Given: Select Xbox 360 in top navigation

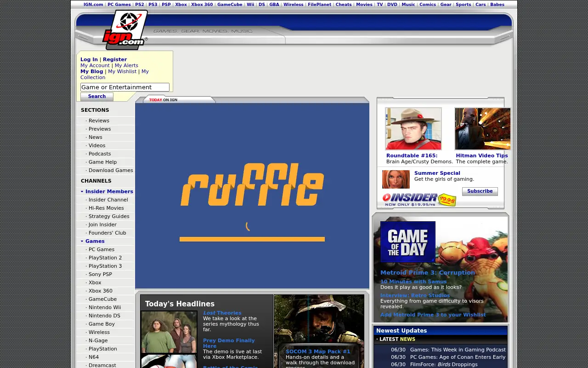Looking at the screenshot, I should [202, 5].
